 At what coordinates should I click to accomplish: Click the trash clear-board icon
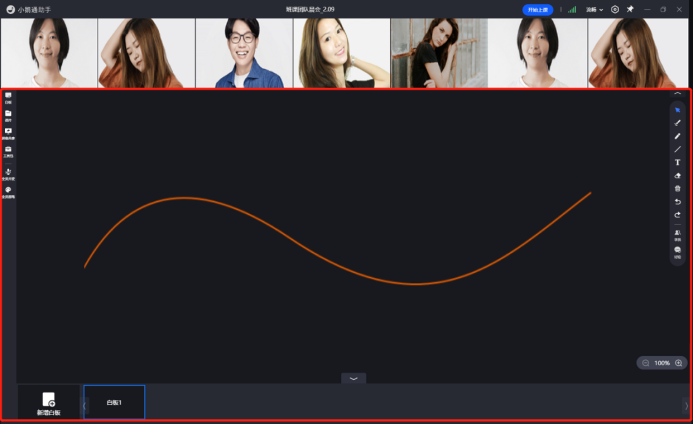[x=678, y=189]
